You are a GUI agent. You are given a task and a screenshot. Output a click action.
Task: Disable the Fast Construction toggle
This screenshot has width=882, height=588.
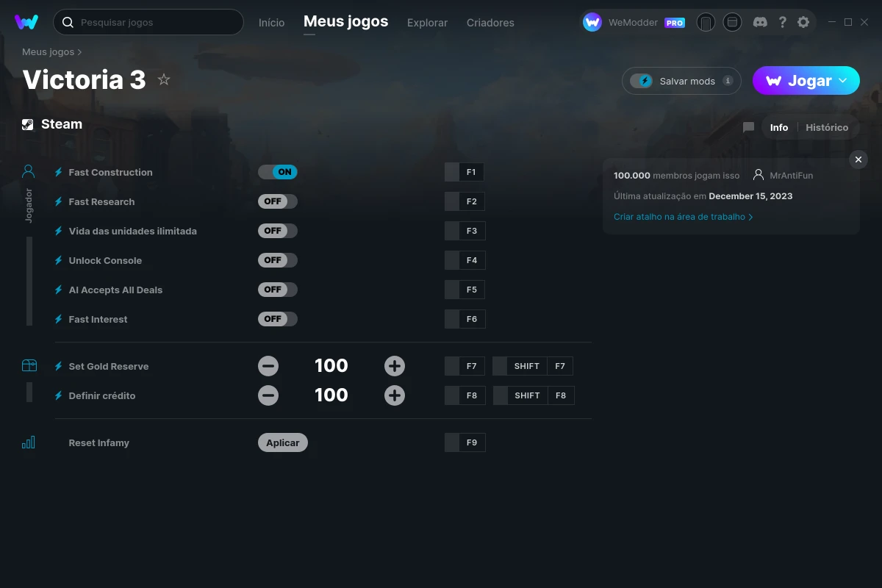(277, 171)
